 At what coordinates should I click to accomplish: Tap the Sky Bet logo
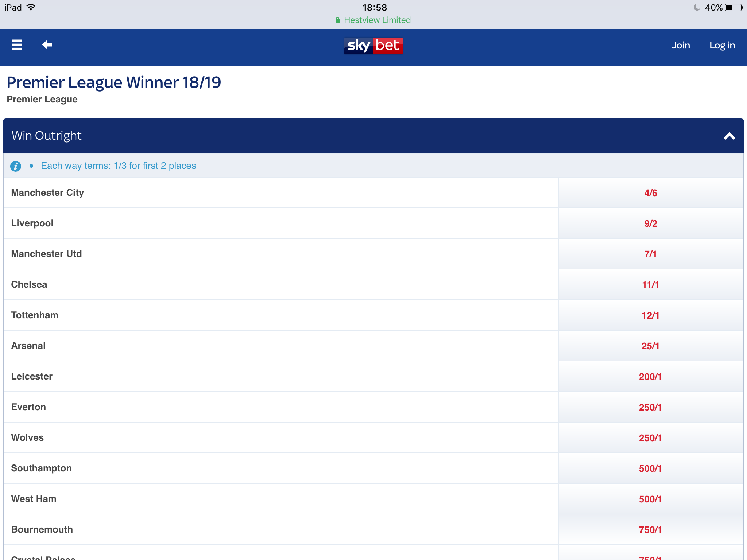click(373, 46)
